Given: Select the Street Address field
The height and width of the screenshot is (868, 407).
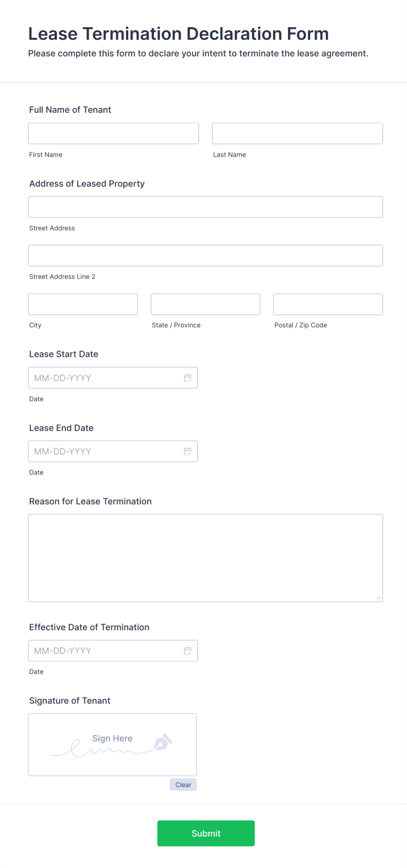Looking at the screenshot, I should click(205, 207).
